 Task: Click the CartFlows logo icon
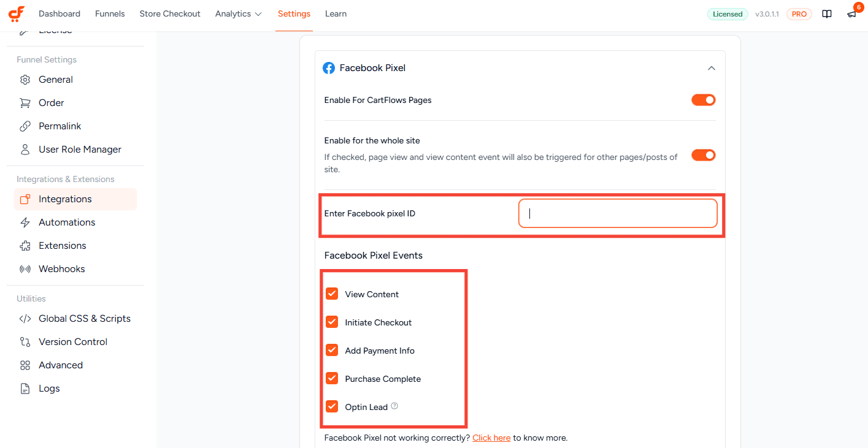tap(17, 13)
